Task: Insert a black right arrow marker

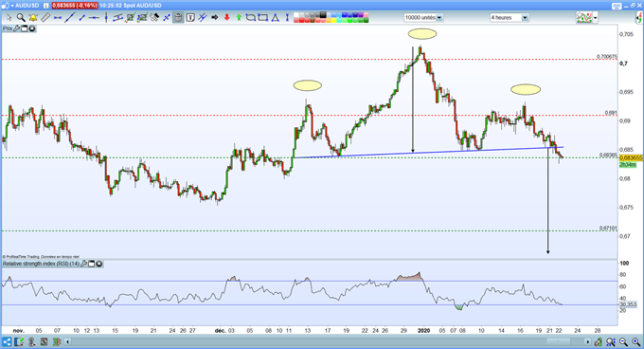Action: [x=214, y=18]
